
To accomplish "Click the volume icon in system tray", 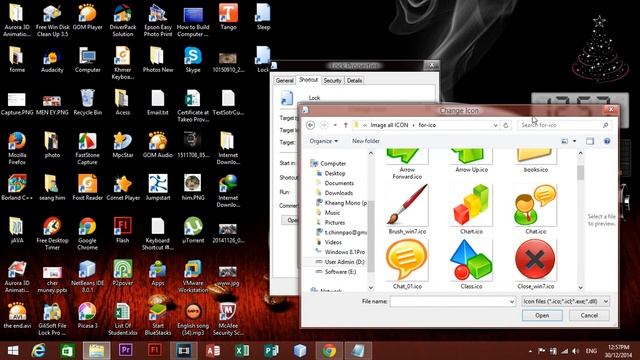I will [x=576, y=351].
